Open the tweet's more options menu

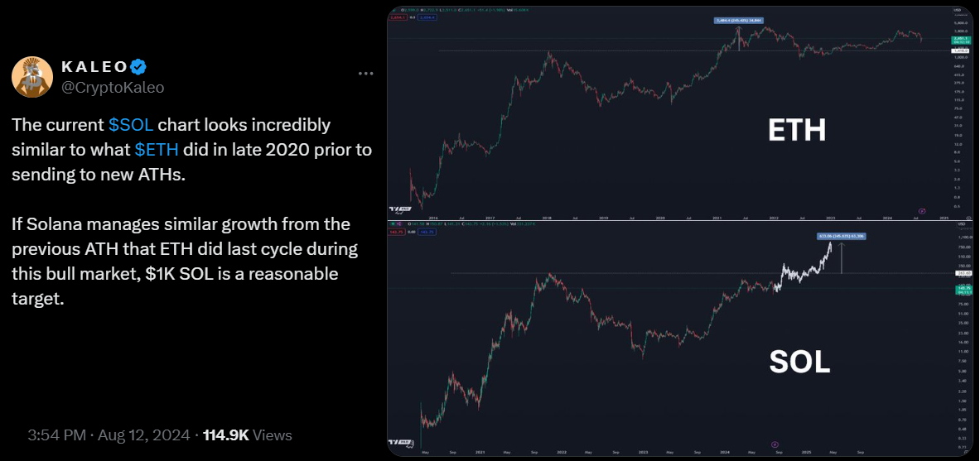click(366, 74)
